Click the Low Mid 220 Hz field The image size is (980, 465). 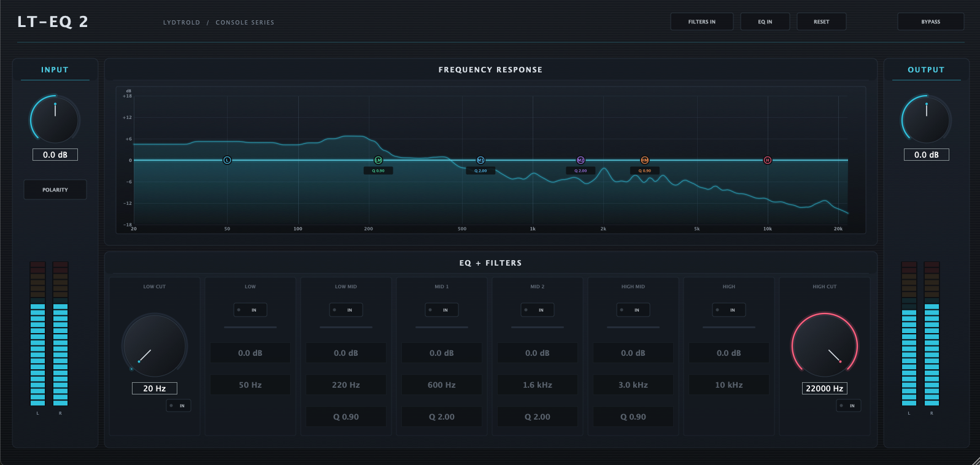click(346, 385)
